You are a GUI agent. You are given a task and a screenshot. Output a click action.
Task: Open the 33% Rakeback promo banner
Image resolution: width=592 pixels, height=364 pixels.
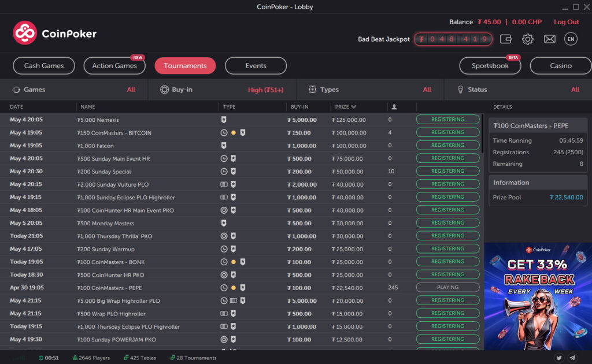(x=538, y=296)
